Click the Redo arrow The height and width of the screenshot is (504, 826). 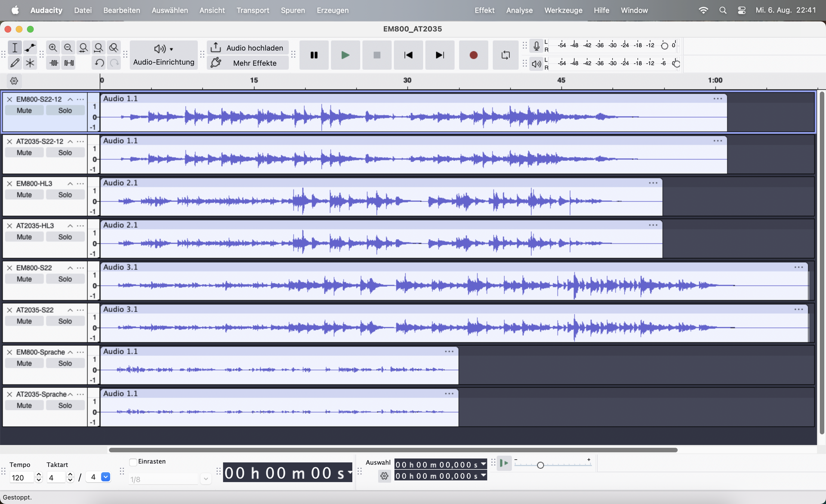click(x=114, y=63)
